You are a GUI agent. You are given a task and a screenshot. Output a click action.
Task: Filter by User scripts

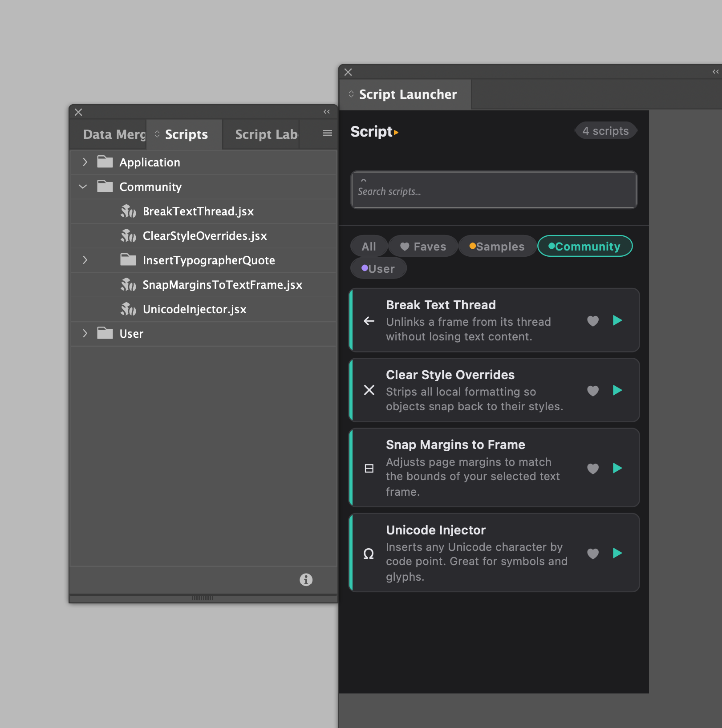pyautogui.click(x=378, y=268)
